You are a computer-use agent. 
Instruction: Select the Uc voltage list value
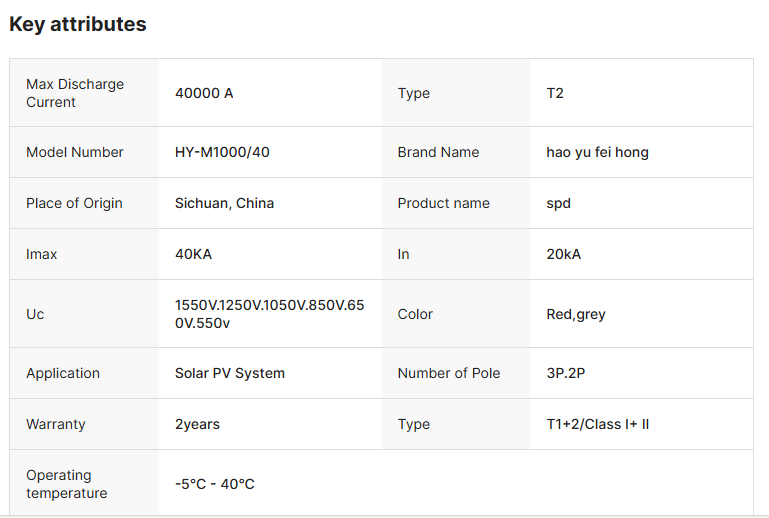[x=269, y=314]
